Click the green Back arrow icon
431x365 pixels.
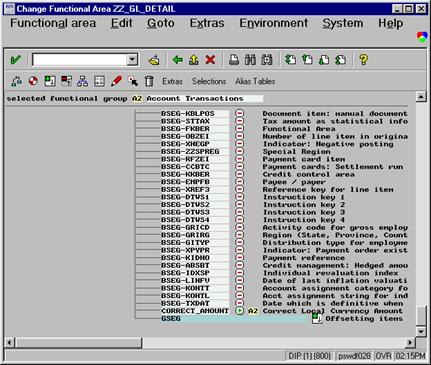coord(177,60)
